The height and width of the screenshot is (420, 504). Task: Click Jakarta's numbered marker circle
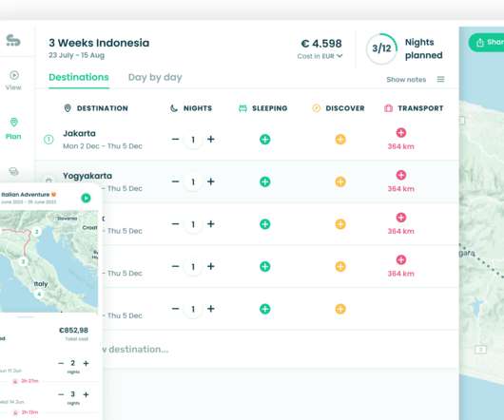(48, 140)
